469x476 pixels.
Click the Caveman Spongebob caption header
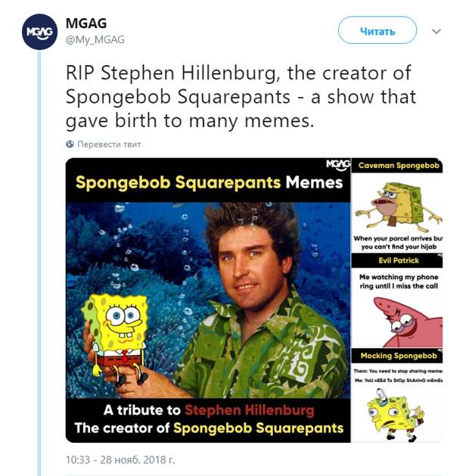[x=397, y=166]
